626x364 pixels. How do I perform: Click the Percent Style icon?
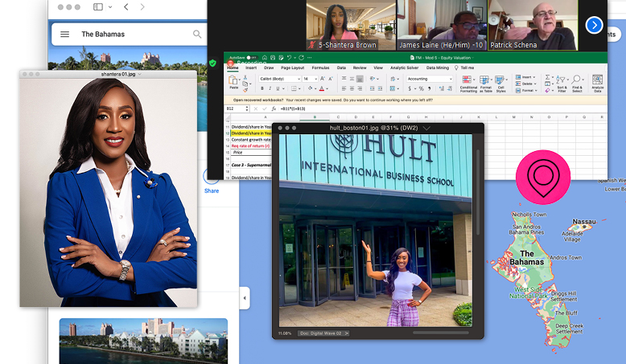coord(421,88)
